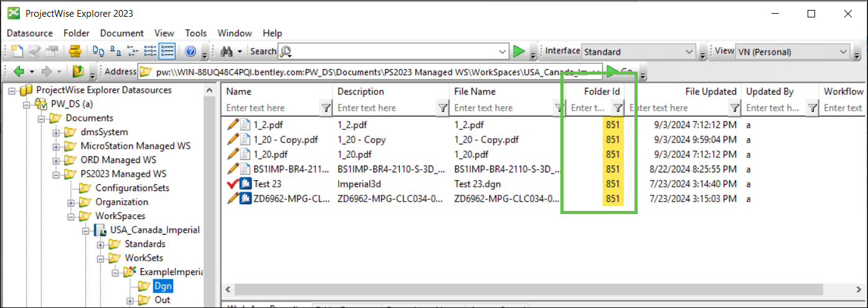
Task: Sort by the File Updated column header
Action: [684, 91]
